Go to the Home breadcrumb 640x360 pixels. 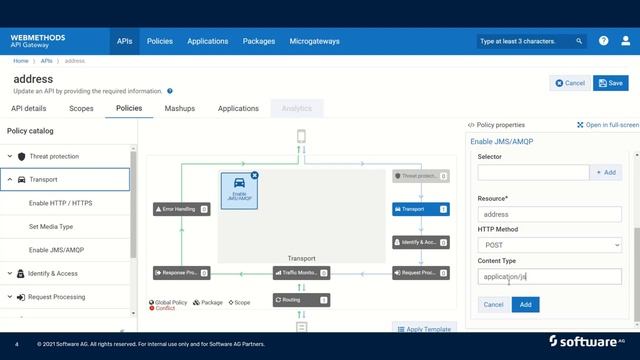[20, 61]
